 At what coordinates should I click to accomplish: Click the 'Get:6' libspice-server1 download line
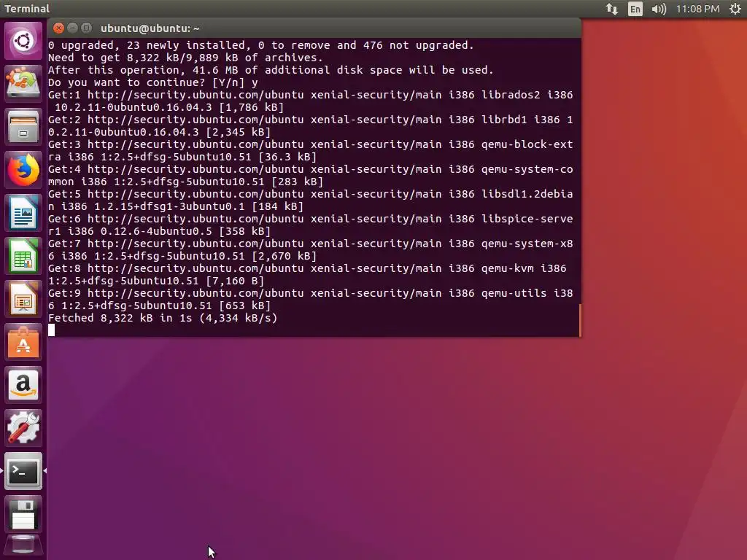click(310, 225)
